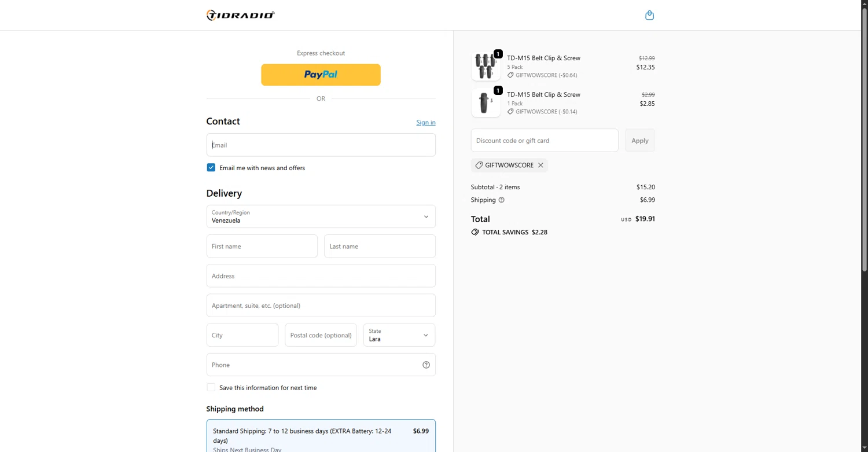Click the phone field help icon
The image size is (868, 452).
[x=426, y=365]
